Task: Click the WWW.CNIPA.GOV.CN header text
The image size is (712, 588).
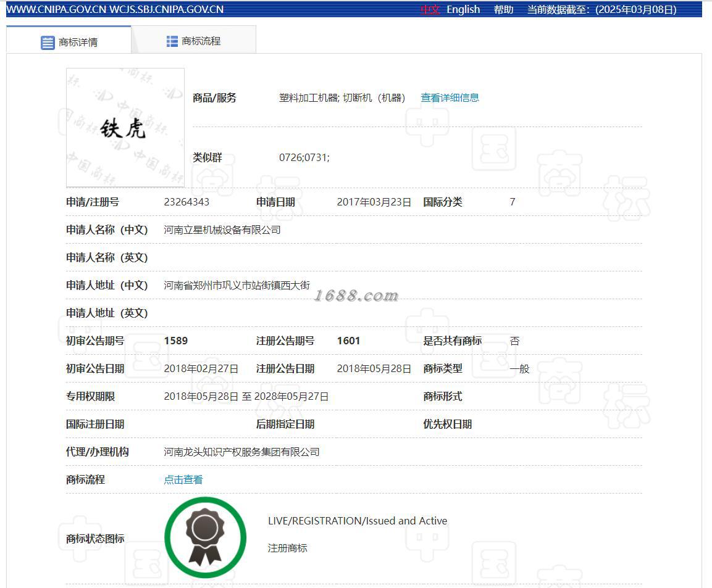Action: [56, 9]
